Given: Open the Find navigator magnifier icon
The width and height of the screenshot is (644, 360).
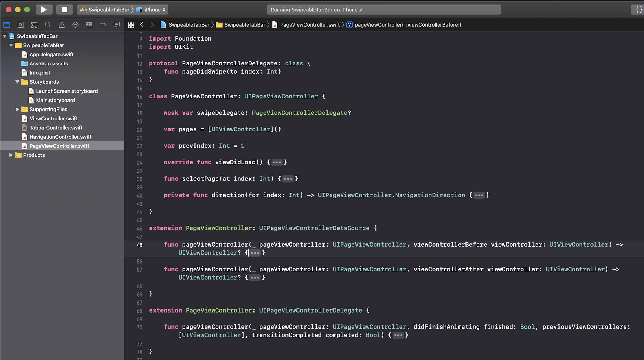Looking at the screenshot, I should pyautogui.click(x=48, y=24).
